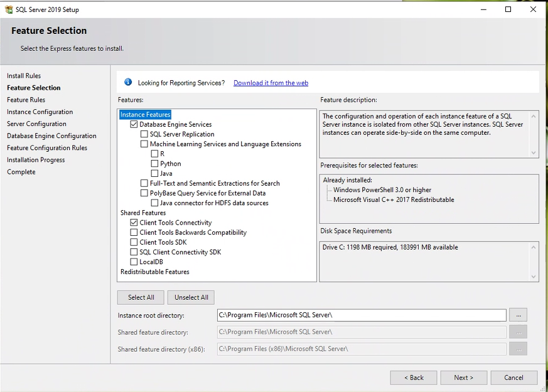
Task: Check Client Tools Backwards Compatibility
Action: [x=134, y=232]
